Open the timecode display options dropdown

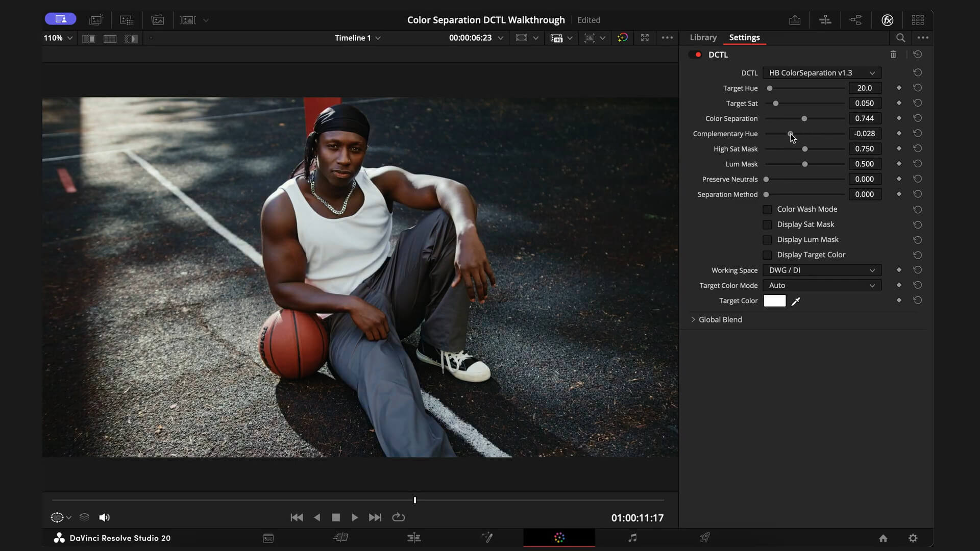[501, 38]
